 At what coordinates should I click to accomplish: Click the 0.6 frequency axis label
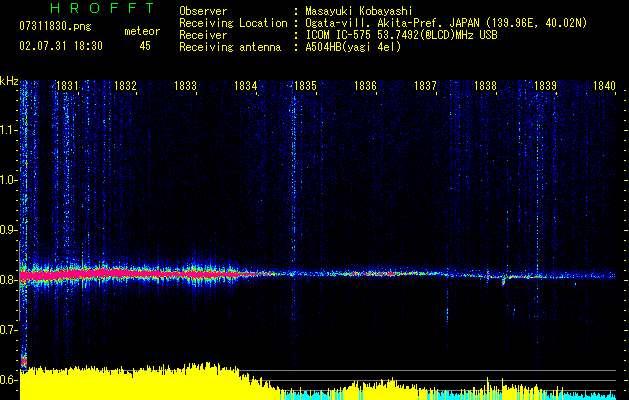click(x=9, y=380)
